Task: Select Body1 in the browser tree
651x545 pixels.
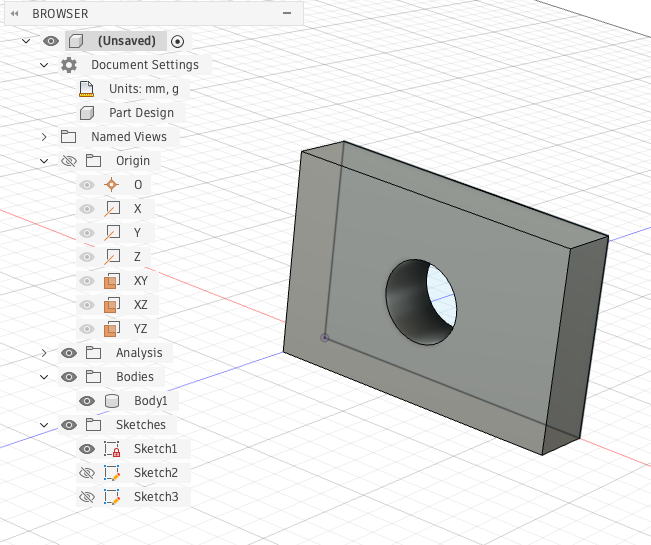Action: 151,401
